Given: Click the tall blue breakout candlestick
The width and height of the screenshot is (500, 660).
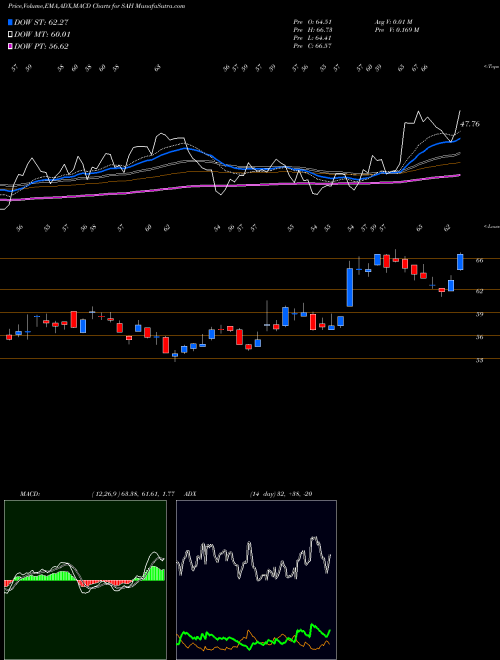Looking at the screenshot, I should (349, 287).
